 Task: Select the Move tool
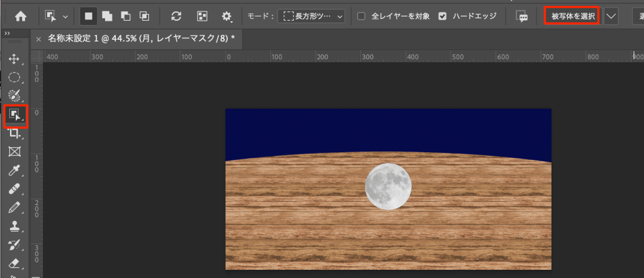click(x=14, y=59)
